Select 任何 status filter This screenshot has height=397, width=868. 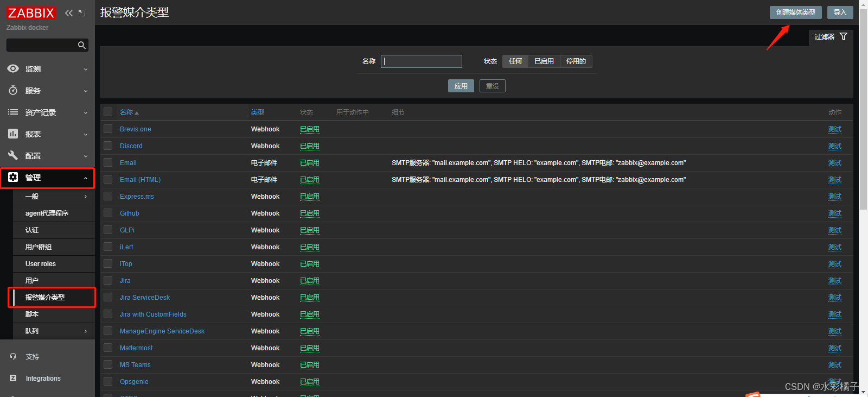[x=515, y=61]
